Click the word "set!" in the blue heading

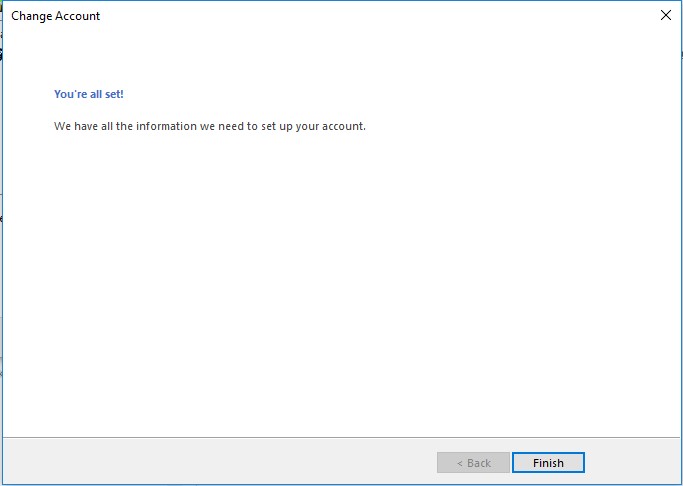114,94
